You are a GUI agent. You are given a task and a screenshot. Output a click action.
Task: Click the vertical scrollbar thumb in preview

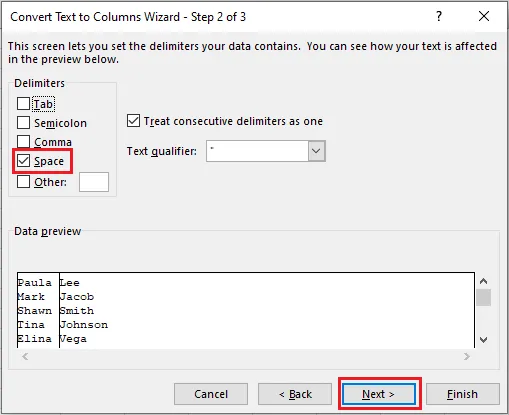point(483,297)
